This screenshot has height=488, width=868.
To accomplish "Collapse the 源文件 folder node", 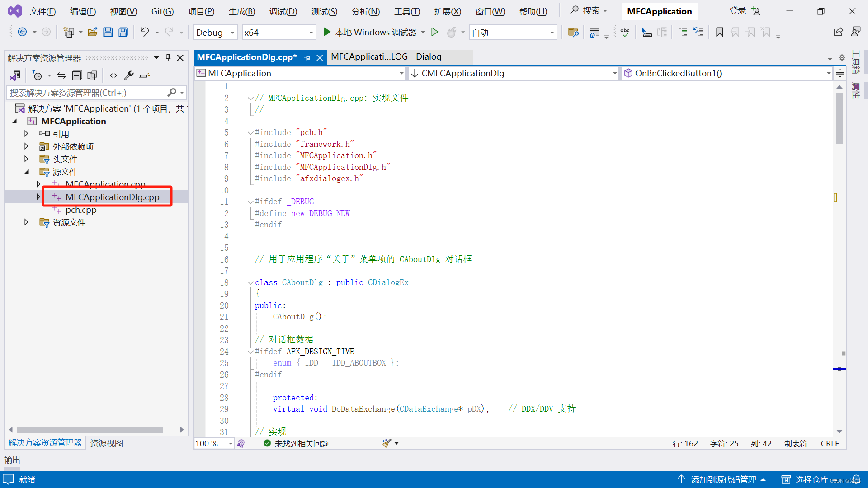I will tap(26, 172).
